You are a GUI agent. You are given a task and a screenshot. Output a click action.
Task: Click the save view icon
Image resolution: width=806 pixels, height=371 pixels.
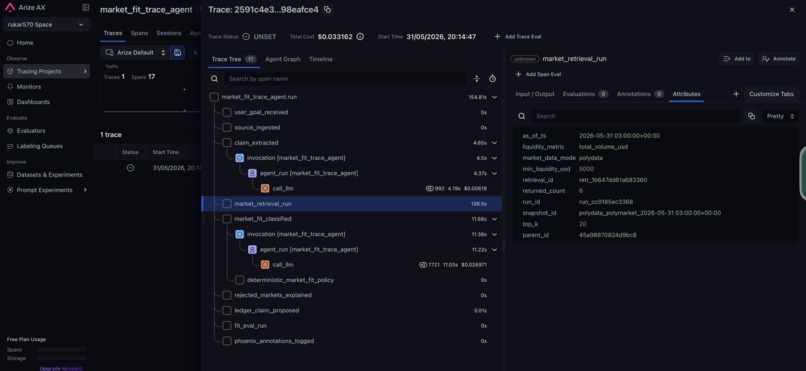pyautogui.click(x=177, y=52)
